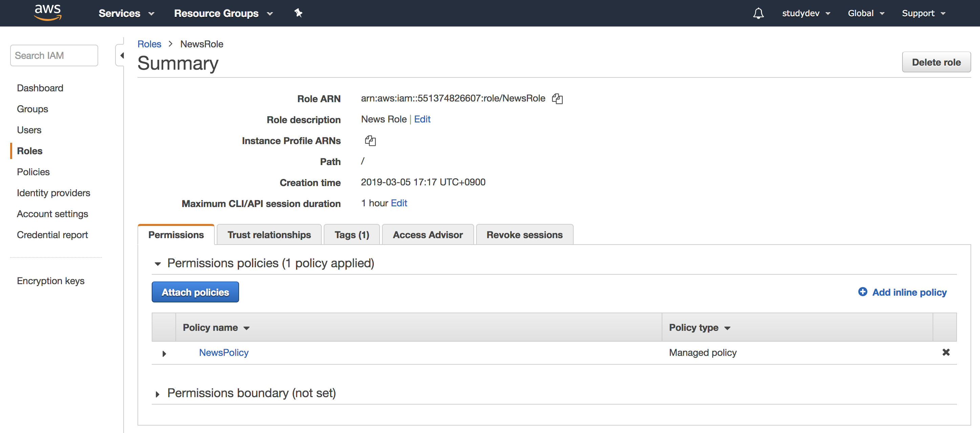Open the Services dropdown menu
The height and width of the screenshot is (433, 980).
126,13
